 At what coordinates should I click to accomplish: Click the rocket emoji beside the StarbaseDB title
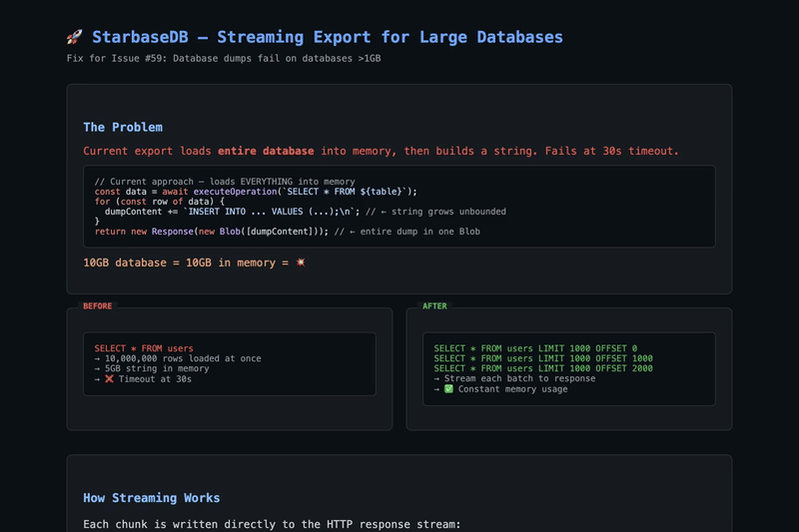click(74, 37)
